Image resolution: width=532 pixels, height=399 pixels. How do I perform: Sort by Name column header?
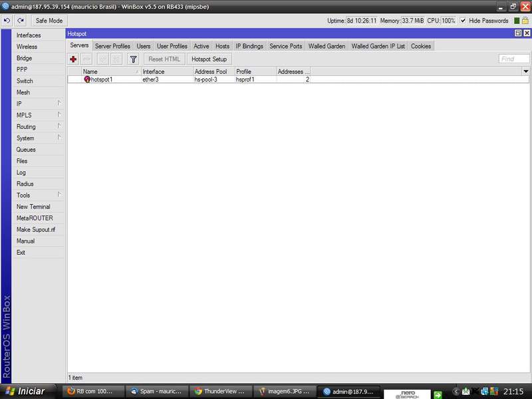111,72
